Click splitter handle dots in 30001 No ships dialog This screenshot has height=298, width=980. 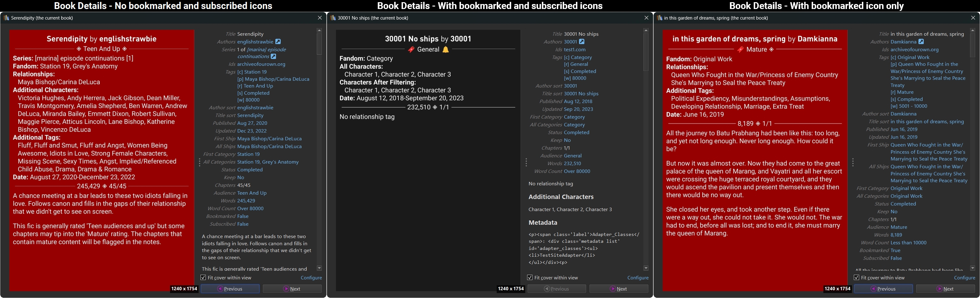tap(526, 162)
